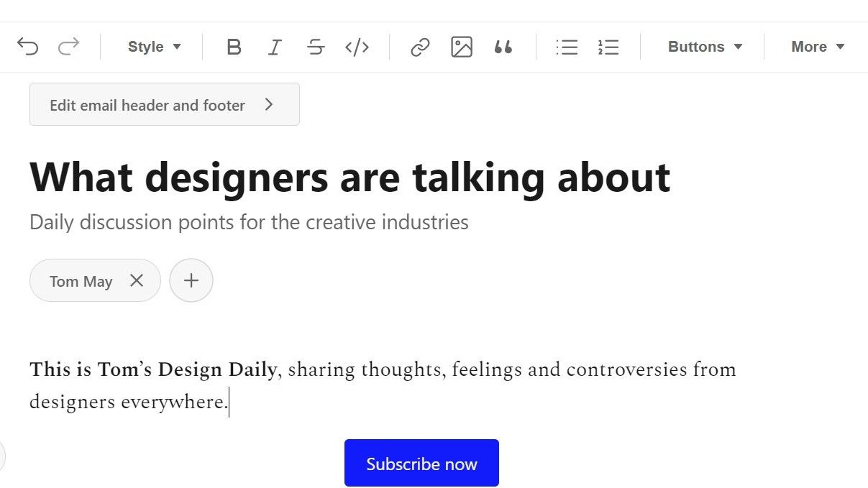Open Edit email header and footer

pos(165,104)
